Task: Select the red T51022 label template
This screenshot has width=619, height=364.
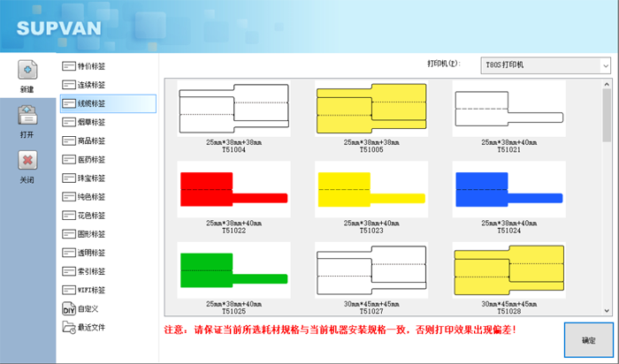Action: click(233, 189)
